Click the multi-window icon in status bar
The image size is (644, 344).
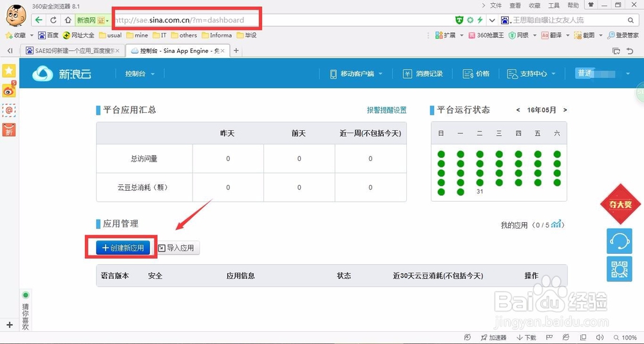coord(582,338)
